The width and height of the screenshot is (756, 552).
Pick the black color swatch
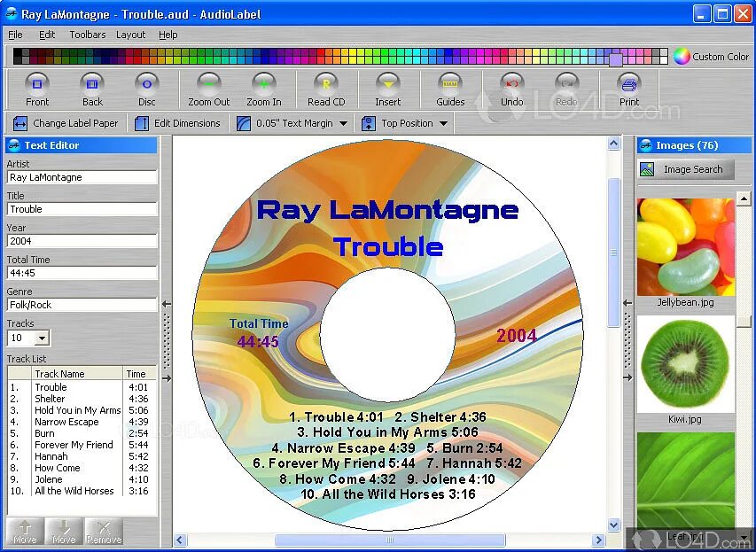(x=18, y=57)
